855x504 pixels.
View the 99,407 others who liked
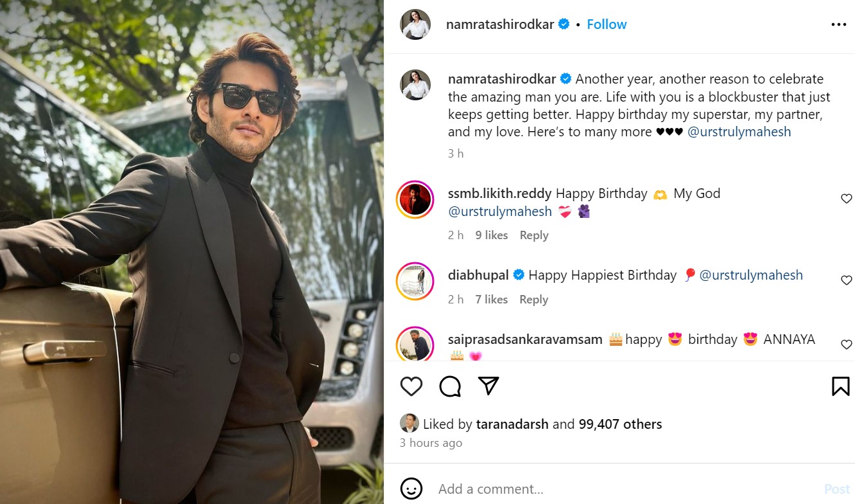tap(620, 424)
